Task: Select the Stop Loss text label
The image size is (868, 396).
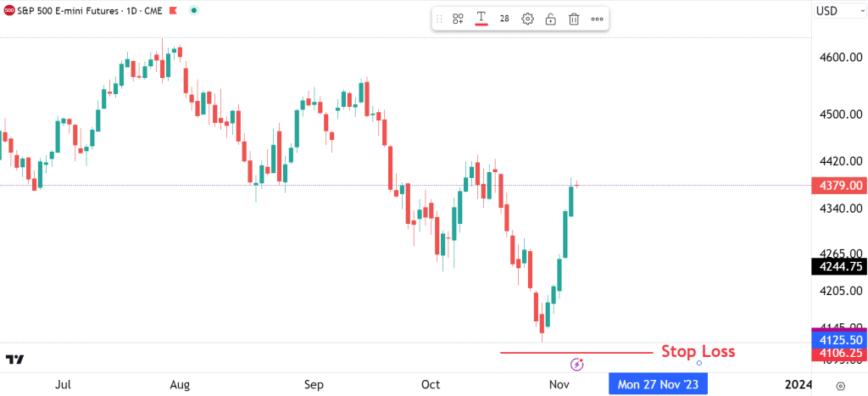Action: point(698,351)
